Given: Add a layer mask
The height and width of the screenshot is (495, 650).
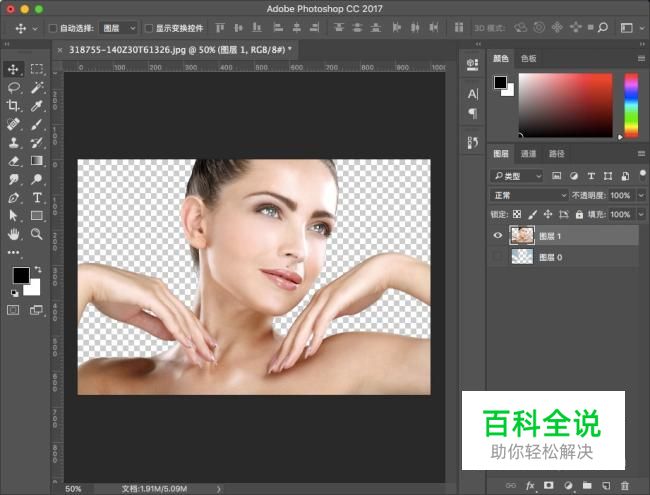Looking at the screenshot, I should pos(549,485).
